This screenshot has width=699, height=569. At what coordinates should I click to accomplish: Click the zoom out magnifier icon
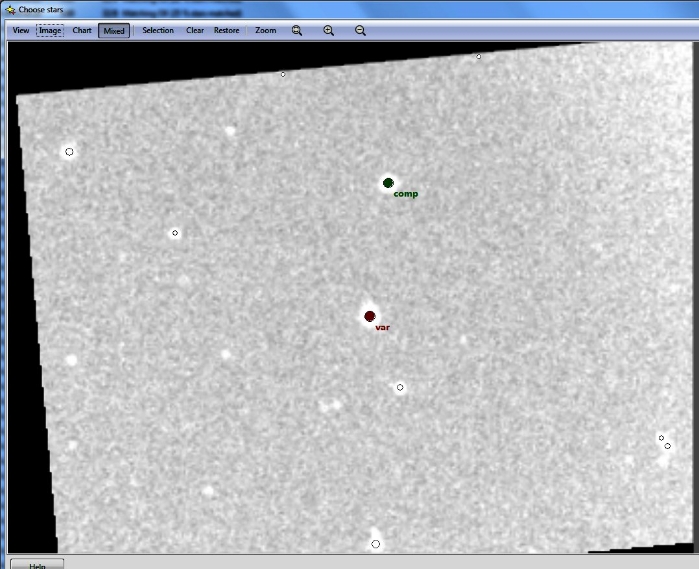coord(360,30)
